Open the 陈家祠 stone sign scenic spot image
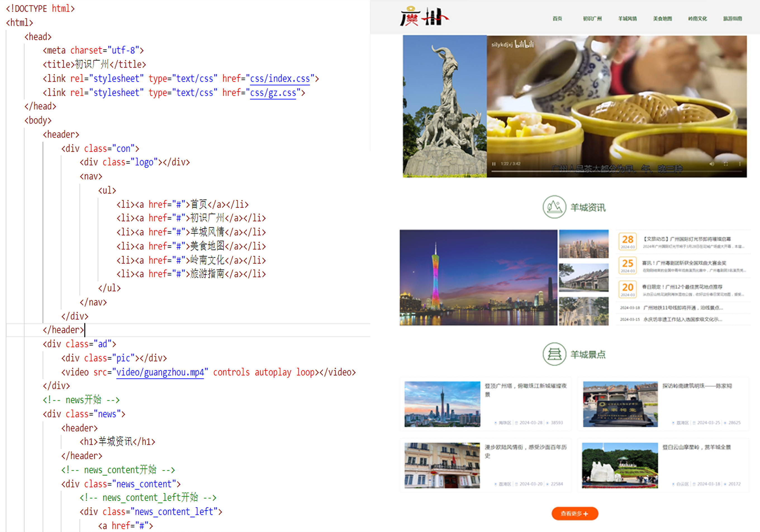The width and height of the screenshot is (760, 532). [x=620, y=404]
